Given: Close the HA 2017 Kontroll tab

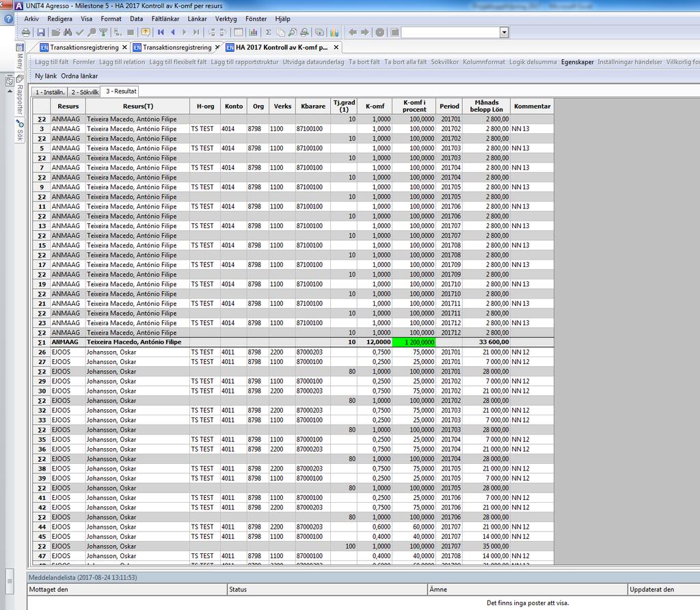Looking at the screenshot, I should click(336, 47).
